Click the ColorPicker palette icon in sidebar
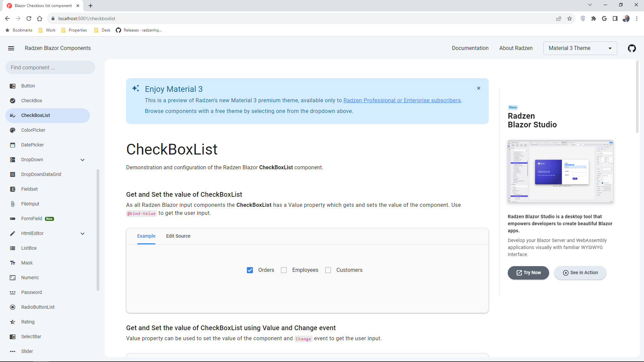Viewport: 644px width, 362px height. coord(13,130)
